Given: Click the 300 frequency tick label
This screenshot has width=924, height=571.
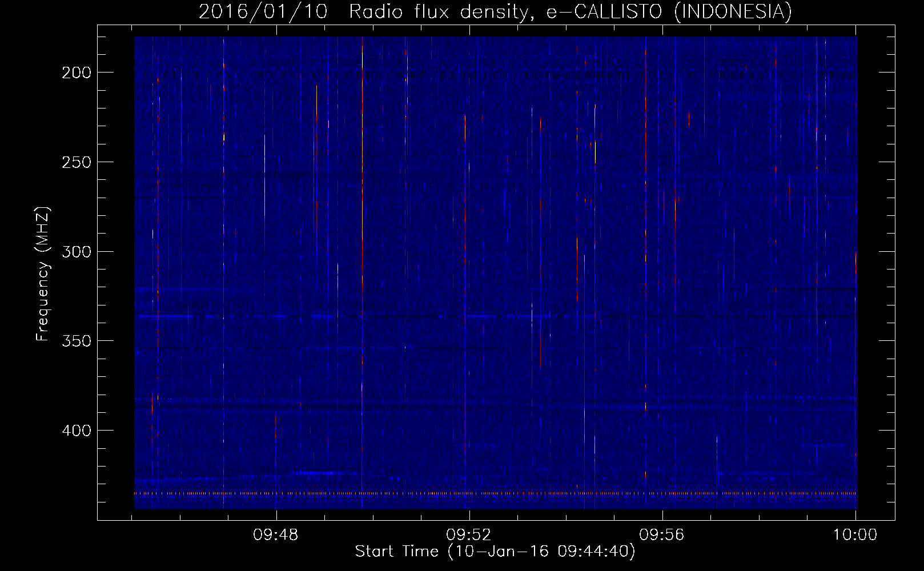Looking at the screenshot, I should tap(77, 252).
